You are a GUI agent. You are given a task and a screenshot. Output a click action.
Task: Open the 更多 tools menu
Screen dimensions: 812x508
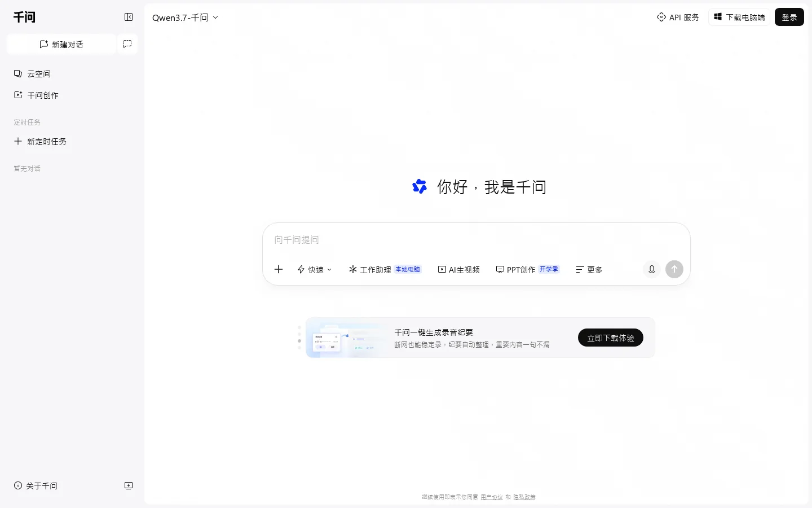pos(589,270)
